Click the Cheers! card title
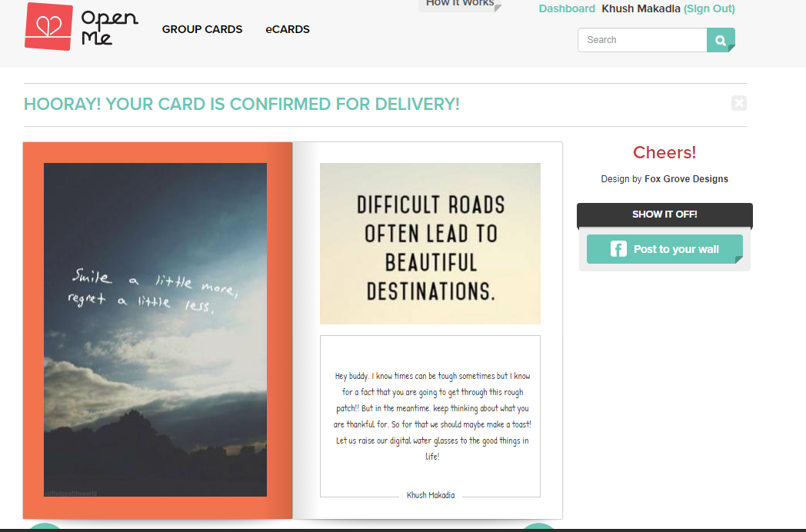 coord(664,153)
